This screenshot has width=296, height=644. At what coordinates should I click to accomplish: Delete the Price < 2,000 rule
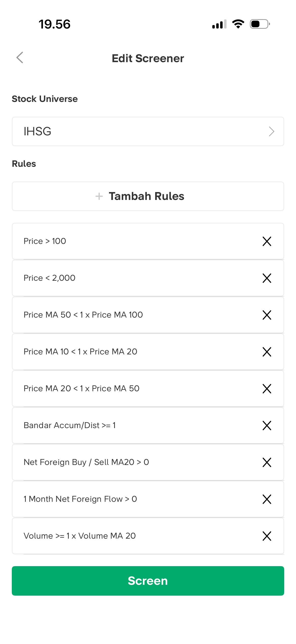click(267, 278)
